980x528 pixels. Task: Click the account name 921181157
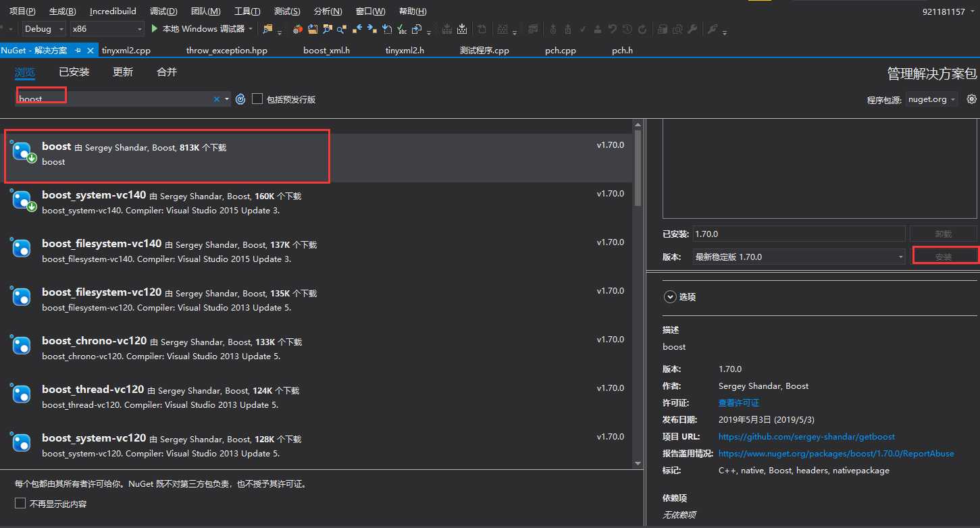[x=944, y=11]
